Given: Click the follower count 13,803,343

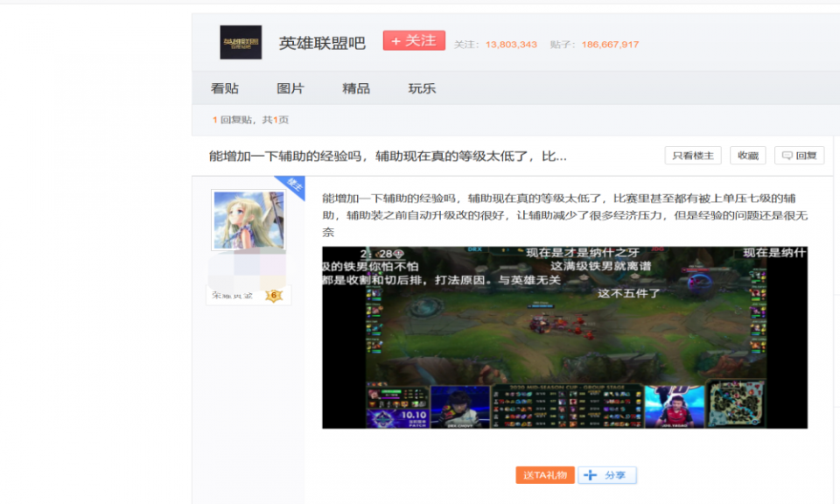Looking at the screenshot, I should click(x=511, y=45).
